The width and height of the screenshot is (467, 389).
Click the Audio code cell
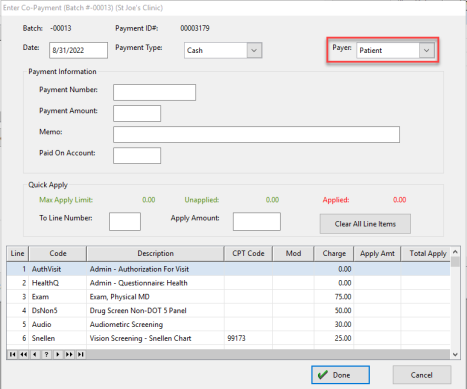58,324
